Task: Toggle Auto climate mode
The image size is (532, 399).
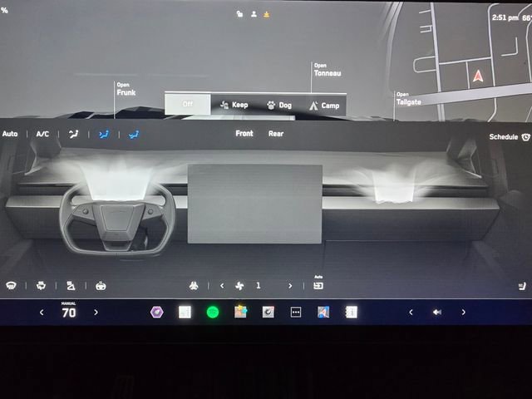Action: point(10,134)
